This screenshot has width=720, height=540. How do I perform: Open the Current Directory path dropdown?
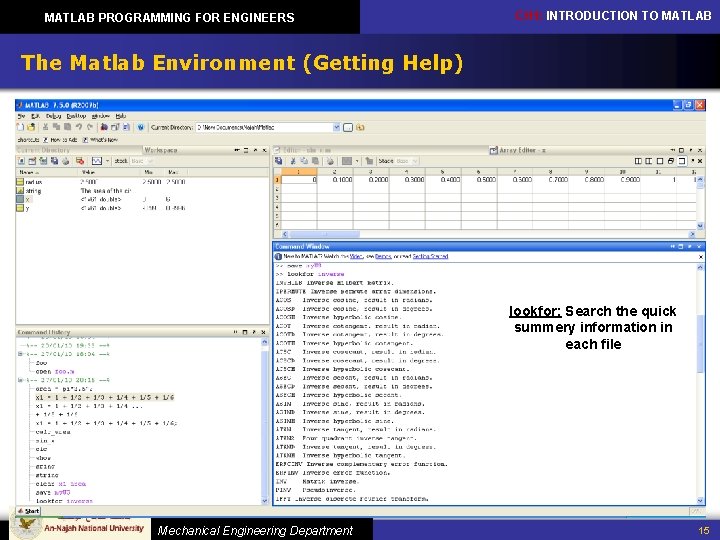coord(335,127)
